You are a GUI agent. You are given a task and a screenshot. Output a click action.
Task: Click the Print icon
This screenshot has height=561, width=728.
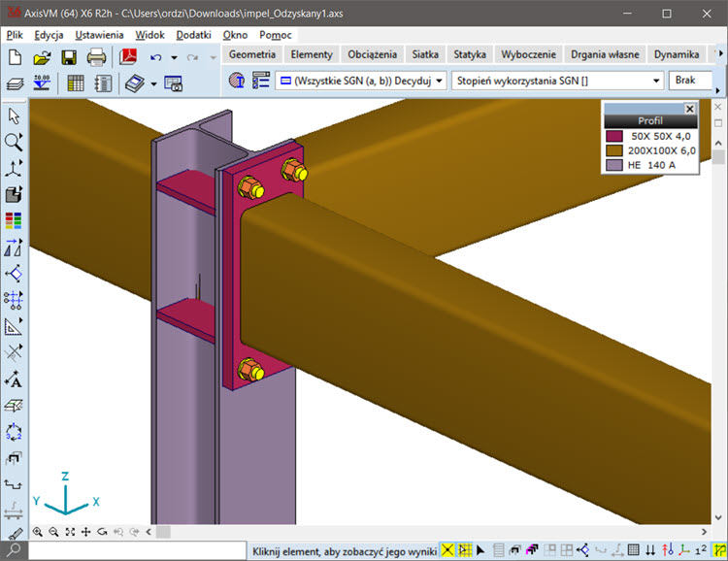(x=96, y=57)
